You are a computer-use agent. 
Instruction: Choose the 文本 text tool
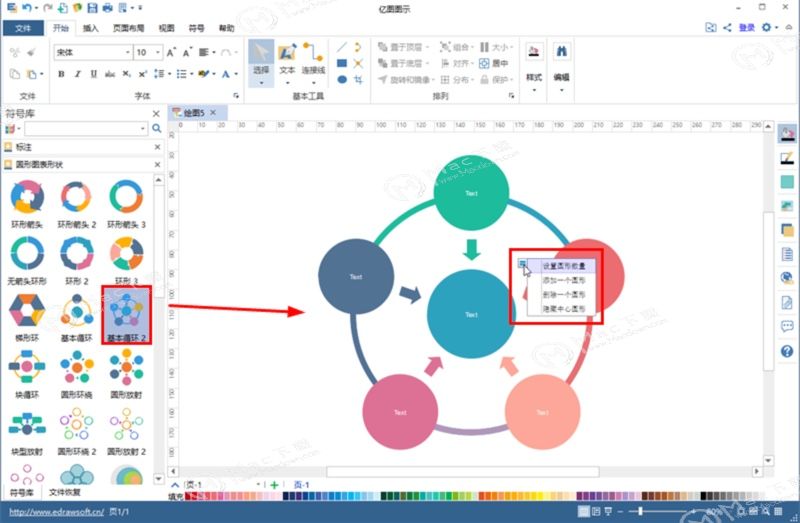[x=287, y=58]
